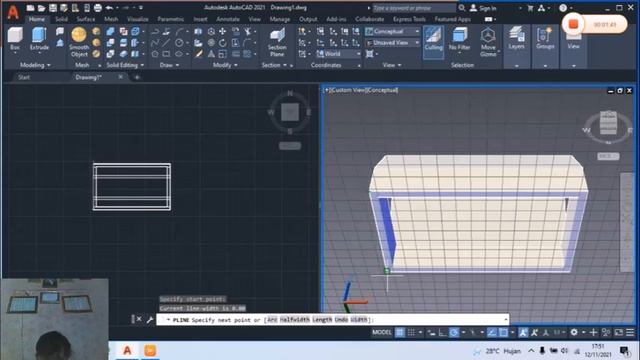Open the Help question mark icon
This screenshot has height=360, width=640.
563,8
